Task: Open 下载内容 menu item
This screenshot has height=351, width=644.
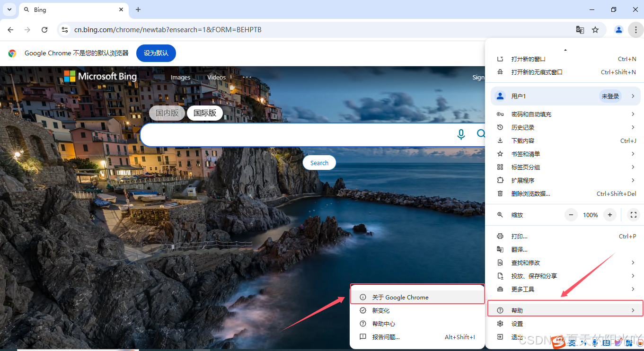Action: tap(565, 140)
